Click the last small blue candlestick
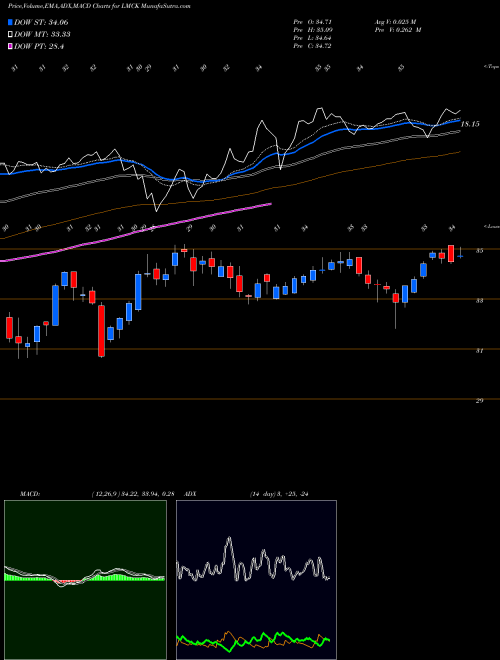 coord(460,256)
